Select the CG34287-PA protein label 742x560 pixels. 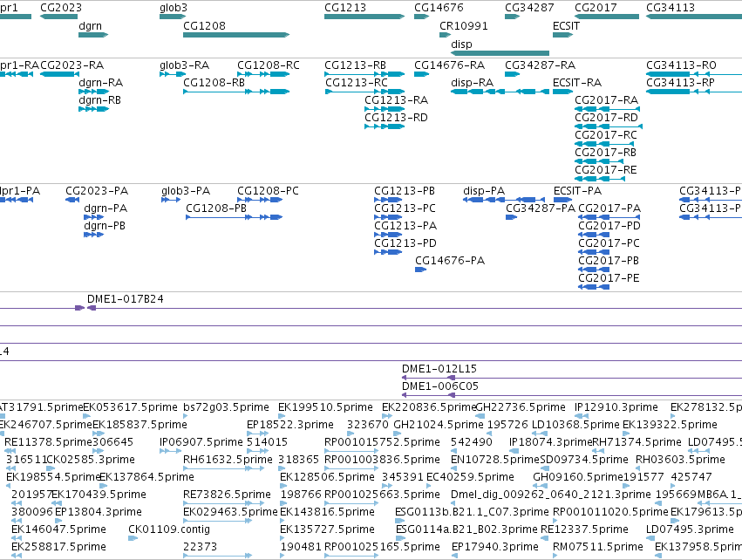[x=541, y=208]
